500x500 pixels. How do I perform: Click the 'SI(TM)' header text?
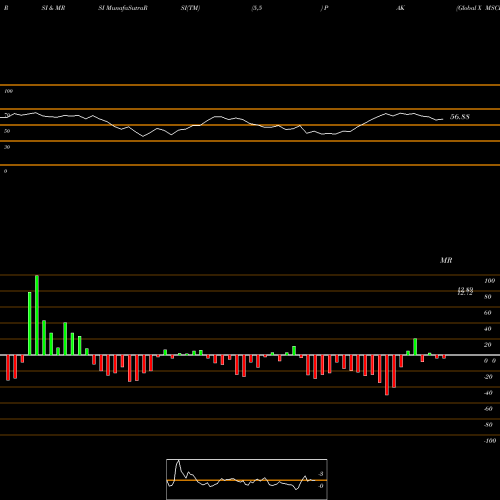[190, 8]
